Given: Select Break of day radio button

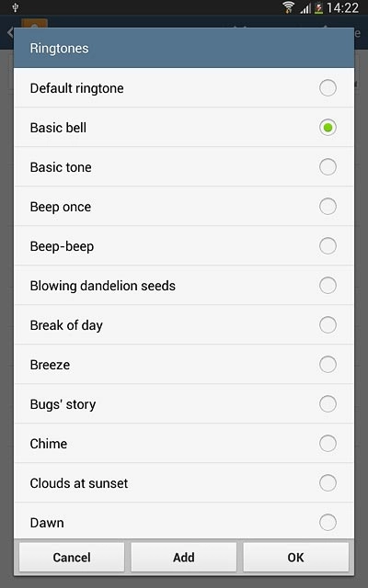Looking at the screenshot, I should click(328, 325).
